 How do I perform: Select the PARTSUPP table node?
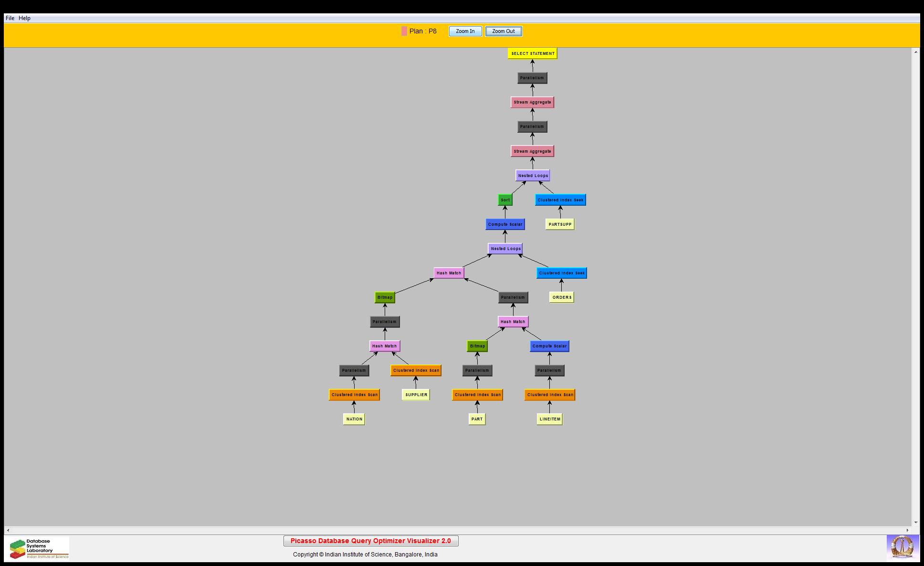click(x=560, y=224)
